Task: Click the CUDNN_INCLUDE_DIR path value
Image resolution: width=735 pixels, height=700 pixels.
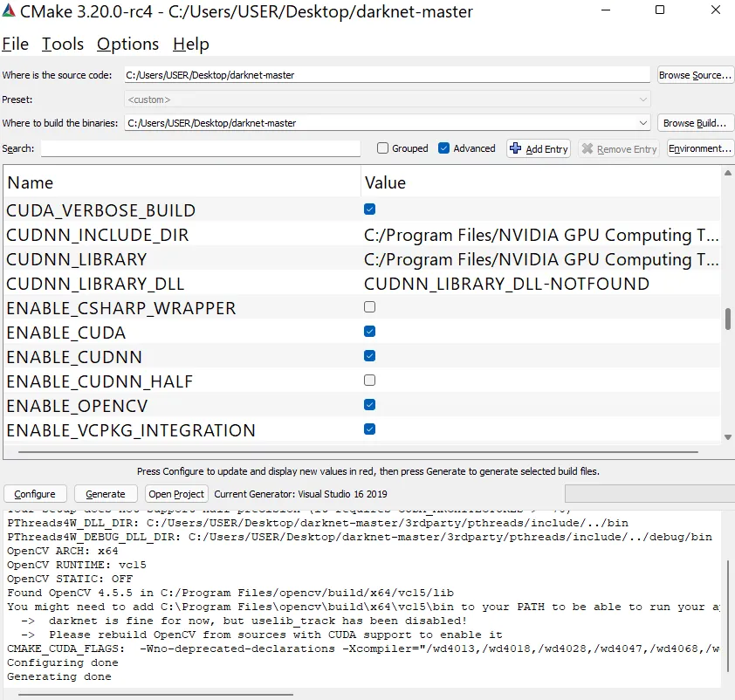Action: [x=541, y=235]
